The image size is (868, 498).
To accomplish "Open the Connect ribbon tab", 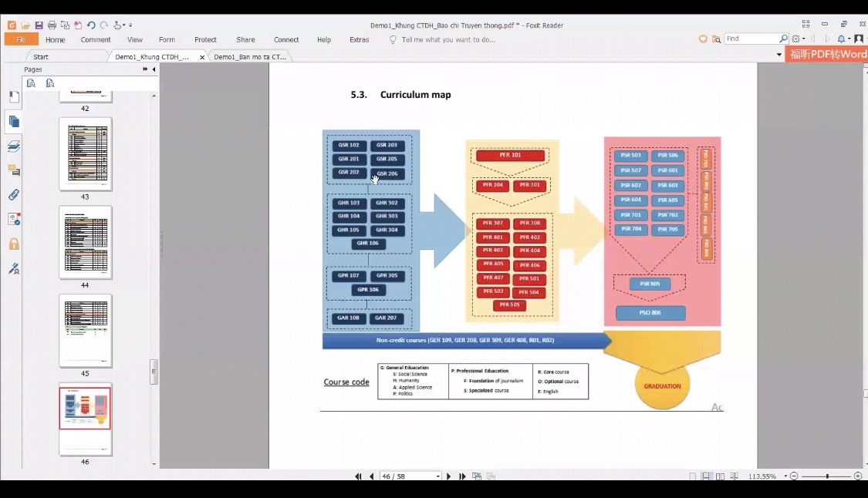I will 286,40.
